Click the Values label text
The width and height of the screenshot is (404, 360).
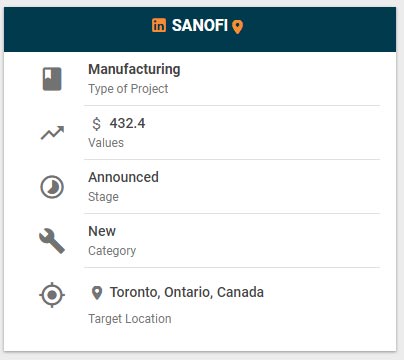click(x=106, y=143)
